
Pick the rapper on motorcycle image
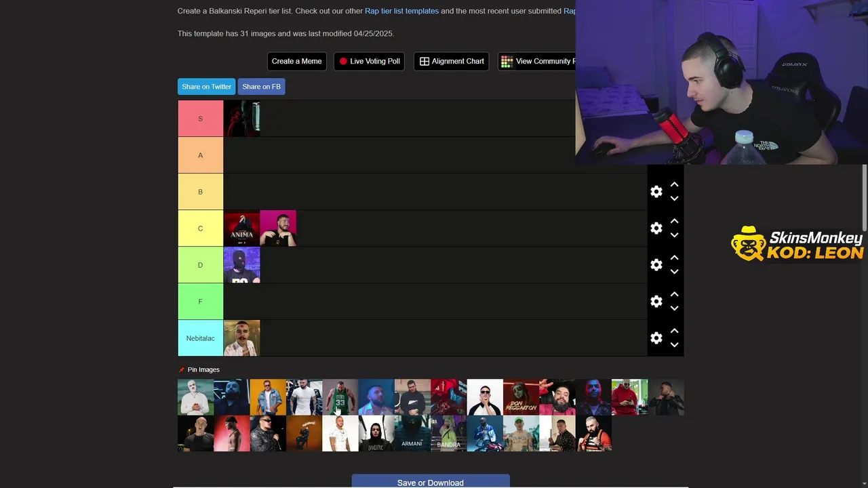coord(485,433)
